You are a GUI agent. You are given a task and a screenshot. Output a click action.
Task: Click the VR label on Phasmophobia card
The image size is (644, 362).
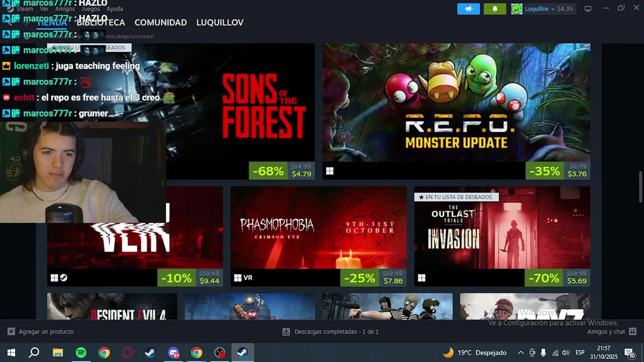coord(248,278)
